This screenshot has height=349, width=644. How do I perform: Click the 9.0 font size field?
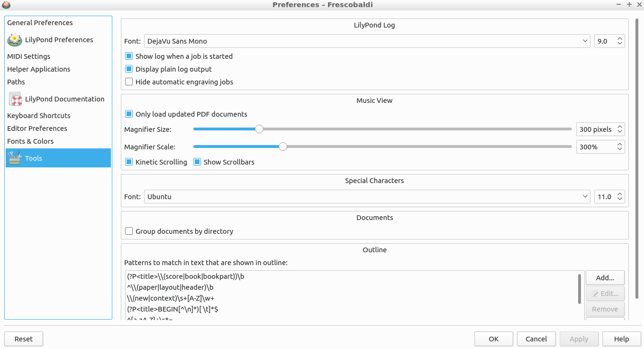(x=605, y=41)
